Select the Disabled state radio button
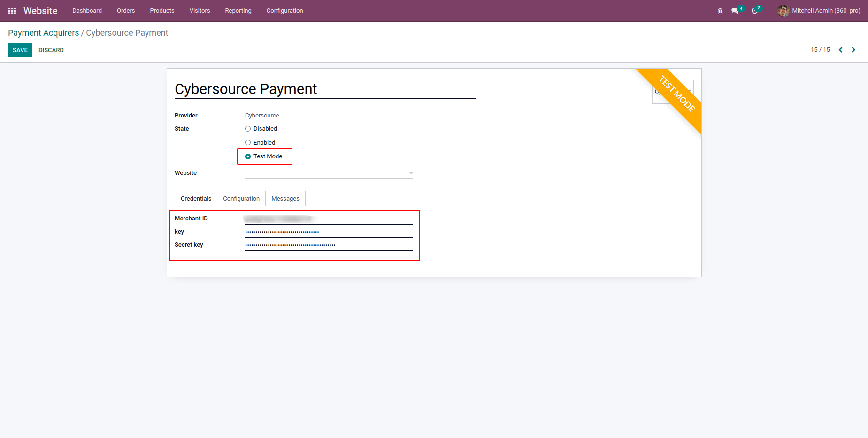 pos(248,129)
